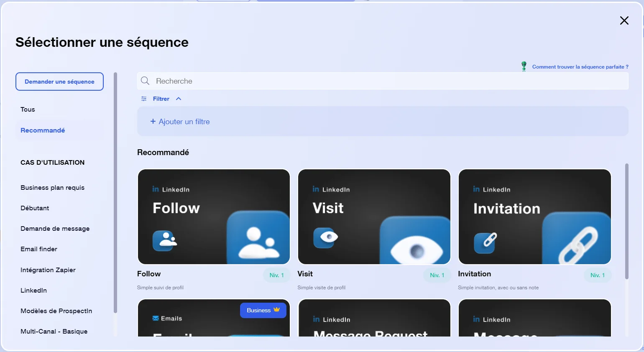
Task: Open the Débutant use case
Action: tap(35, 208)
